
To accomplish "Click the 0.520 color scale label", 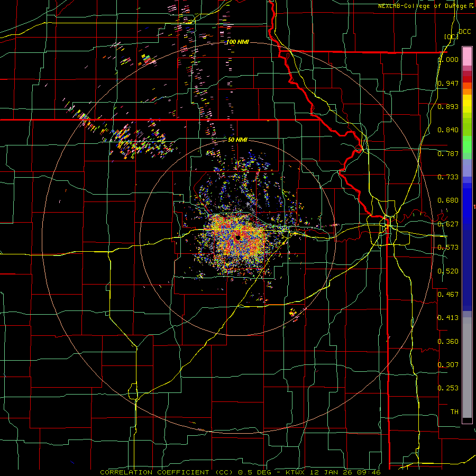I will pyautogui.click(x=448, y=271).
